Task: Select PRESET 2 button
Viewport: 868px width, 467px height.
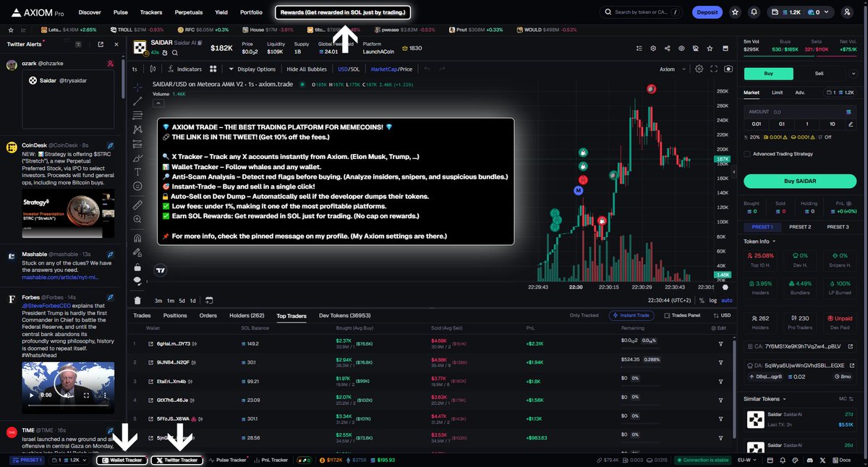Action: click(799, 227)
